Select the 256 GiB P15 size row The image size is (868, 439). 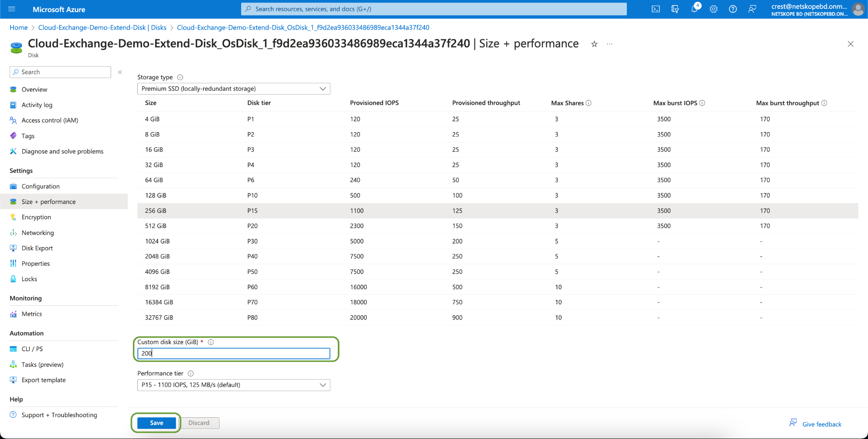point(498,211)
